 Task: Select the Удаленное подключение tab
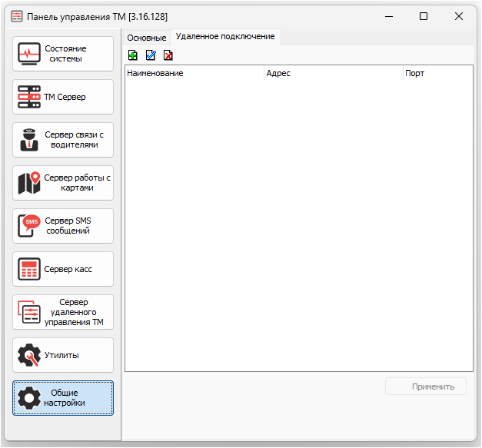click(225, 37)
